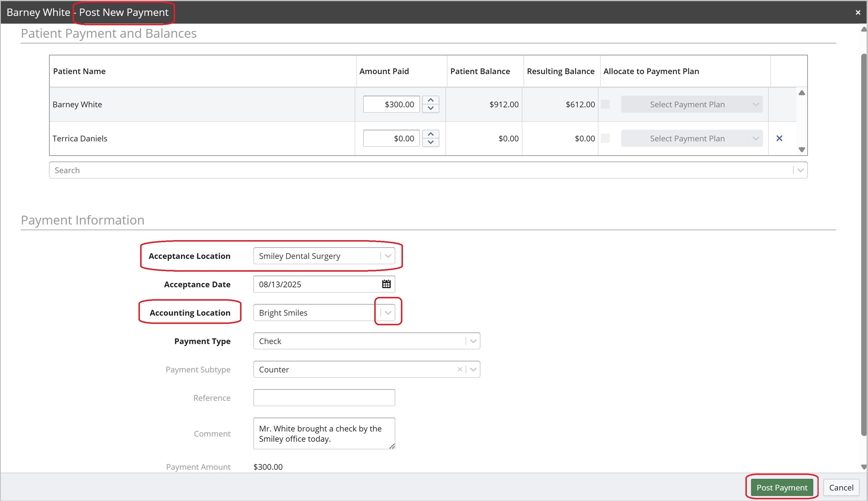Remove the Terrica Daniels row with X icon
Image resolution: width=868 pixels, height=501 pixels.
pyautogui.click(x=779, y=138)
